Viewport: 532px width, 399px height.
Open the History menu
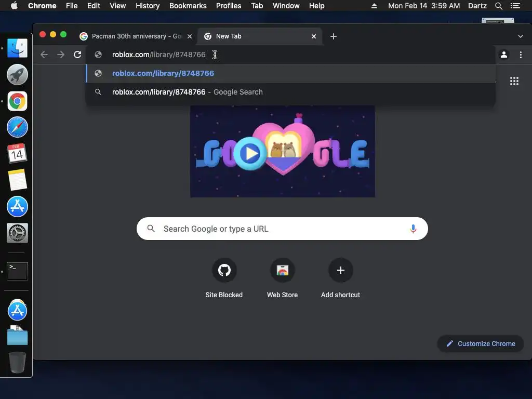tap(148, 6)
